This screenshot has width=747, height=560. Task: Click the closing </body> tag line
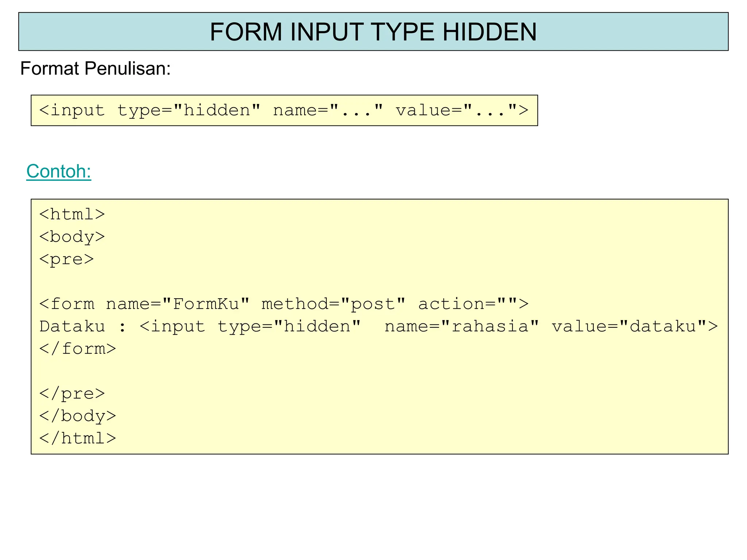pos(77,416)
